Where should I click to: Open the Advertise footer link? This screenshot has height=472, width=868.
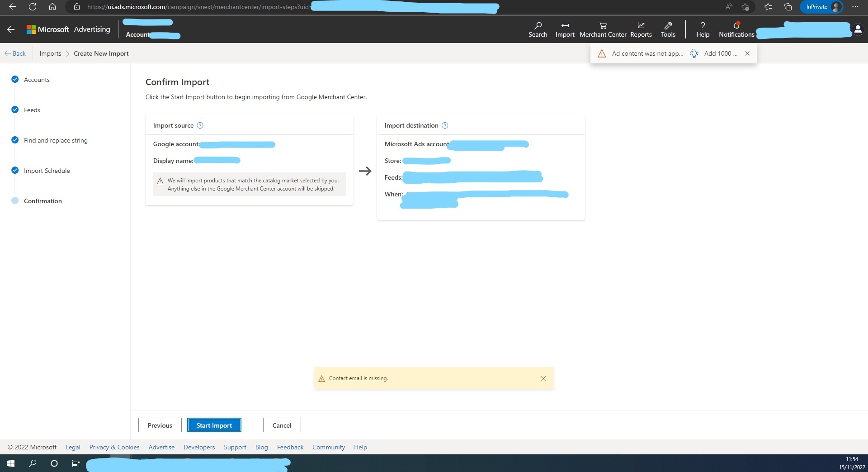pyautogui.click(x=161, y=447)
